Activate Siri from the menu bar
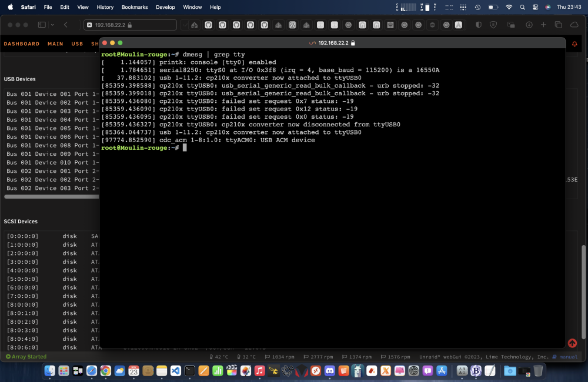 coord(548,7)
